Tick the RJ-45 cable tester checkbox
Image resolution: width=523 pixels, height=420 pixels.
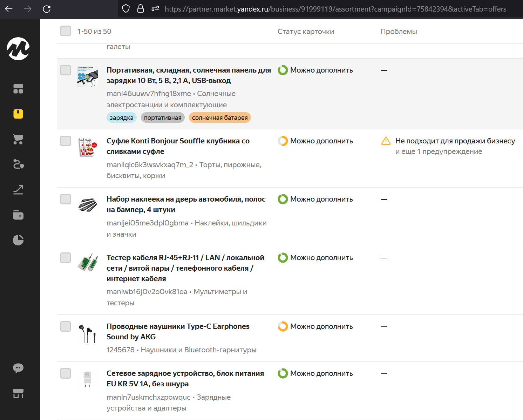click(66, 258)
